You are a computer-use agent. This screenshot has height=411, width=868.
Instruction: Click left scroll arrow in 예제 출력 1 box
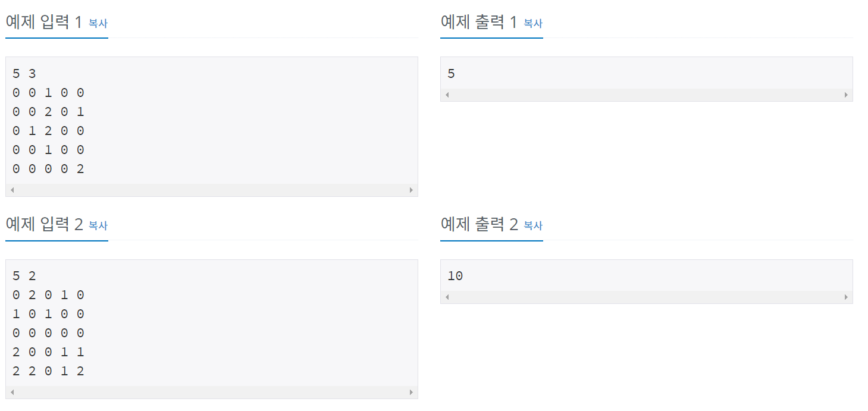pos(447,95)
